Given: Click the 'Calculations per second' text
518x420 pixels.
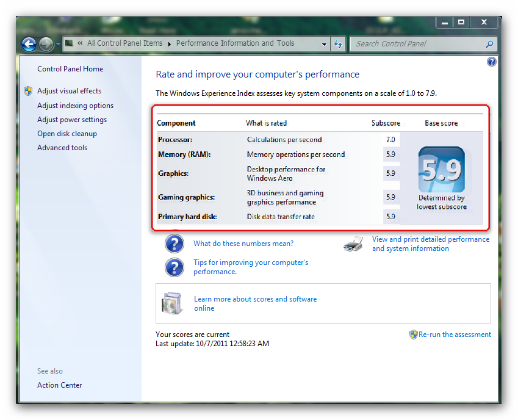Looking at the screenshot, I should click(284, 140).
